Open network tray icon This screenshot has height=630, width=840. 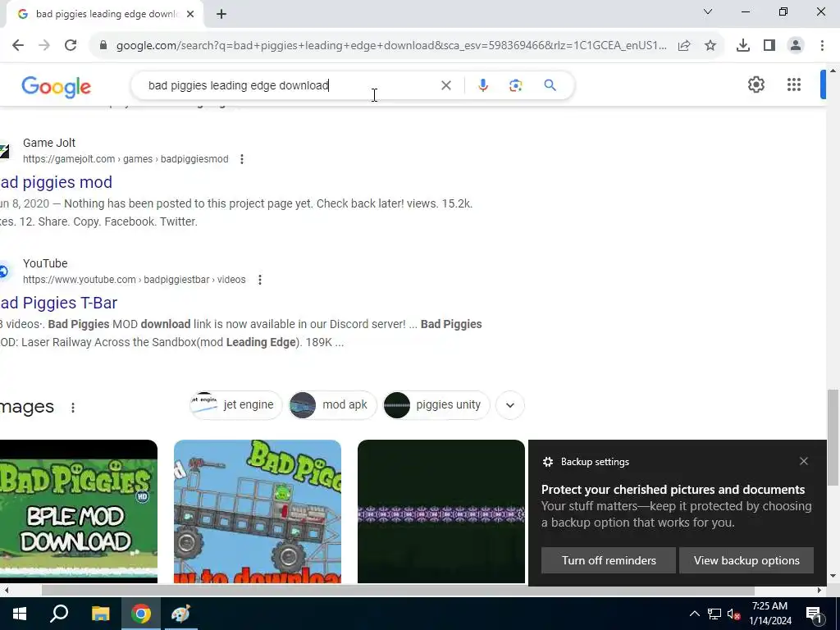(x=714, y=614)
